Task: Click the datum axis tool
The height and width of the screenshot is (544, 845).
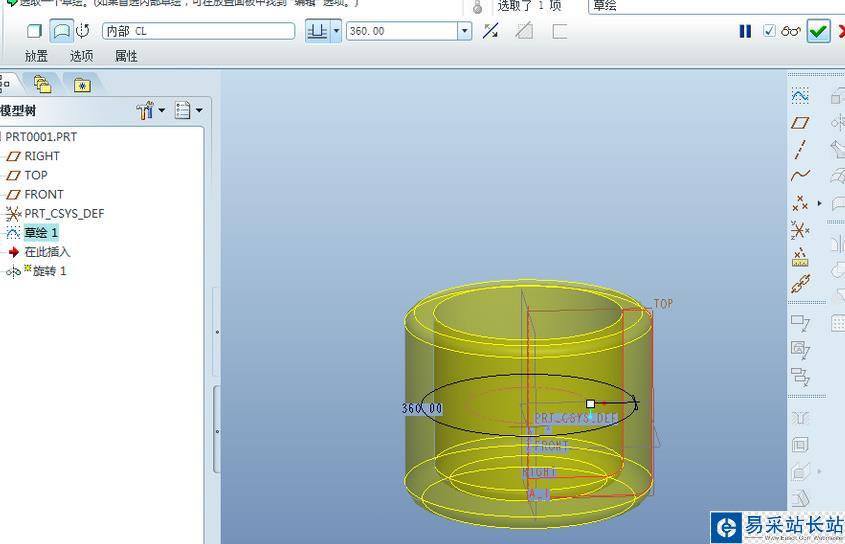Action: point(800,149)
